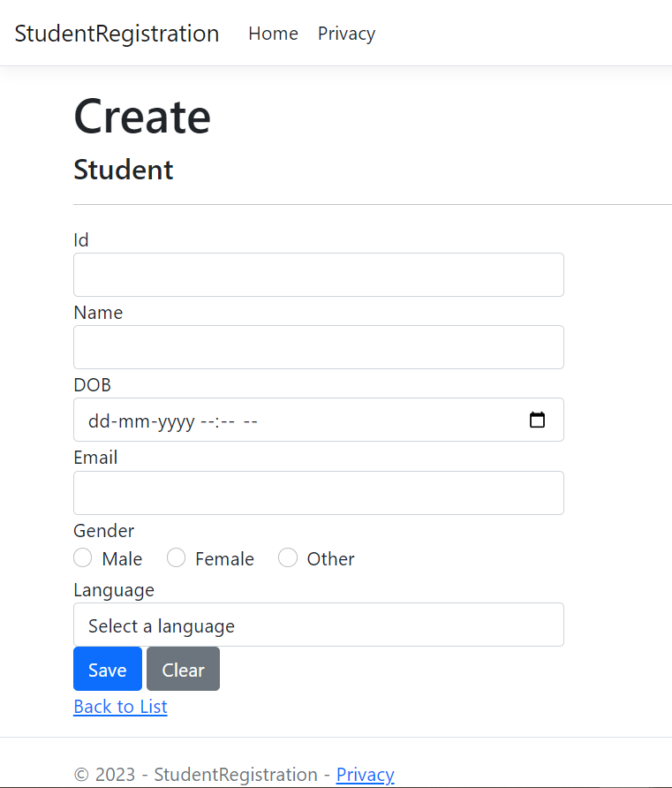Select the Female gender radio button
The image size is (672, 788).
tap(176, 557)
